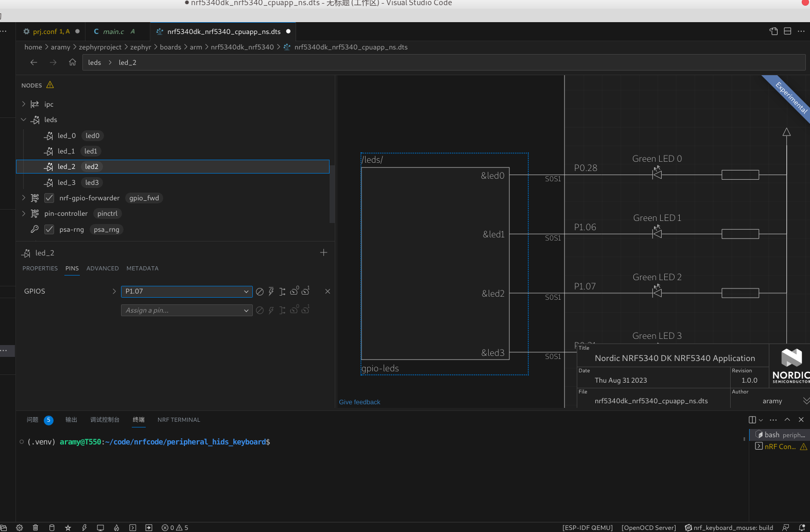The height and width of the screenshot is (532, 810).
Task: Click the led_2 breadcrumb in the node path
Action: tap(128, 62)
